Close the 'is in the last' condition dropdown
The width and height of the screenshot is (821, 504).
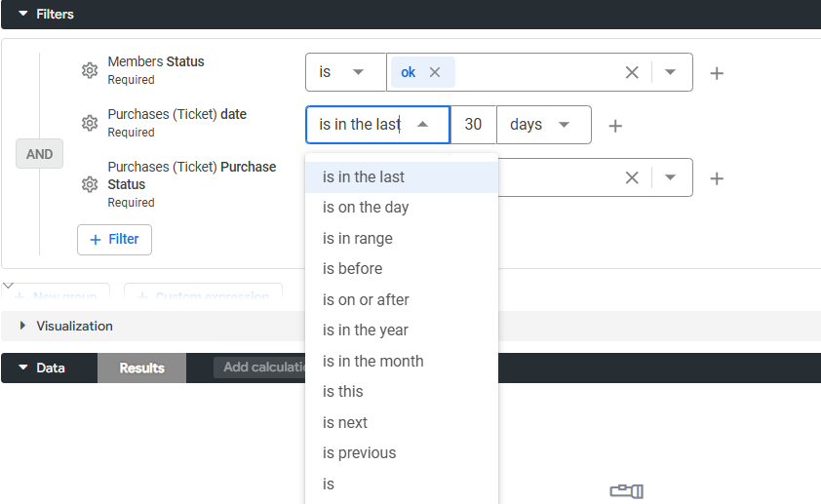tap(423, 125)
